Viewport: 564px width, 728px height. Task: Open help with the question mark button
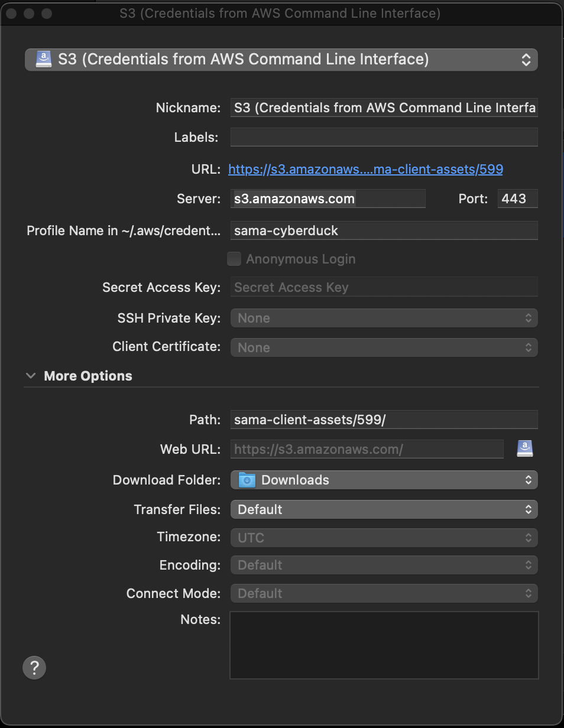coord(34,668)
